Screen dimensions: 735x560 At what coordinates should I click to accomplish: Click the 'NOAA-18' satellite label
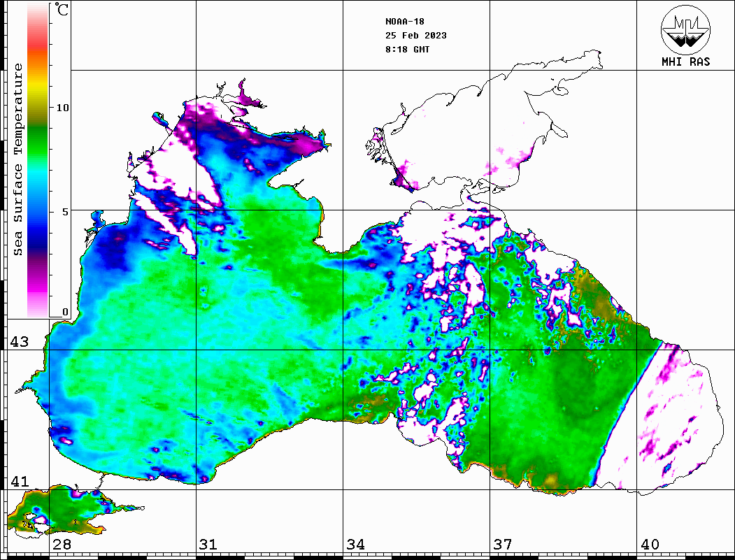pos(404,21)
